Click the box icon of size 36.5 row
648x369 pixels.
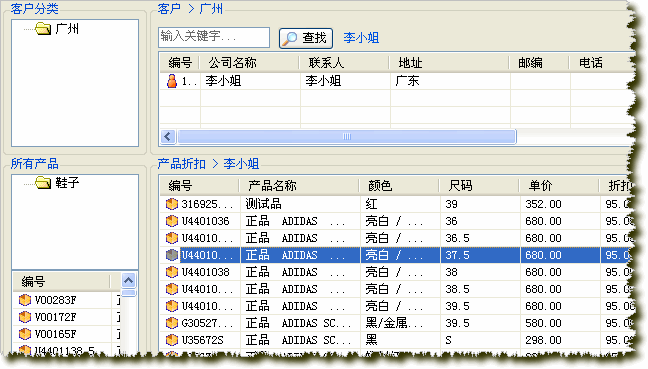point(172,238)
